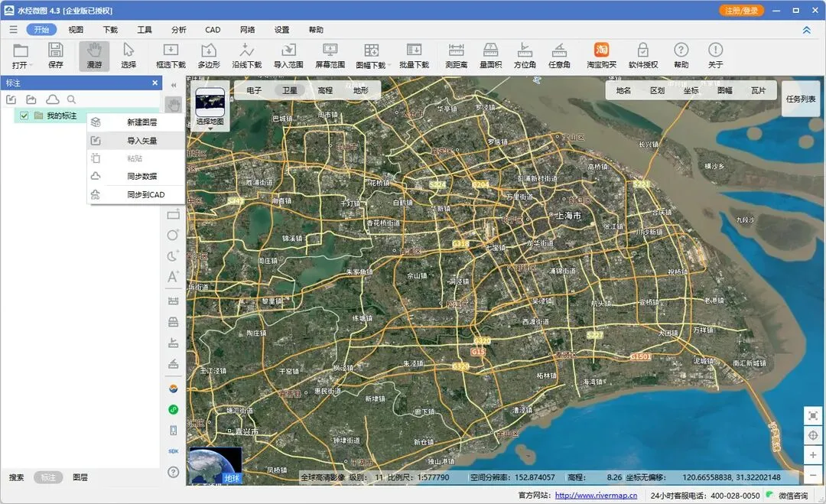The image size is (826, 504).
Task: Click the search magnifier icon in 标注 panel
Action: [x=71, y=99]
